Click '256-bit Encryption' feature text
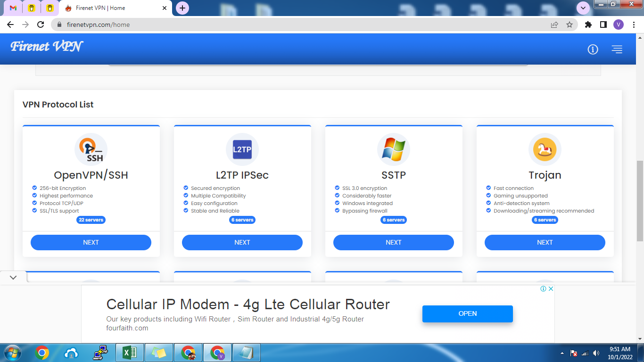The width and height of the screenshot is (644, 362). point(63,188)
